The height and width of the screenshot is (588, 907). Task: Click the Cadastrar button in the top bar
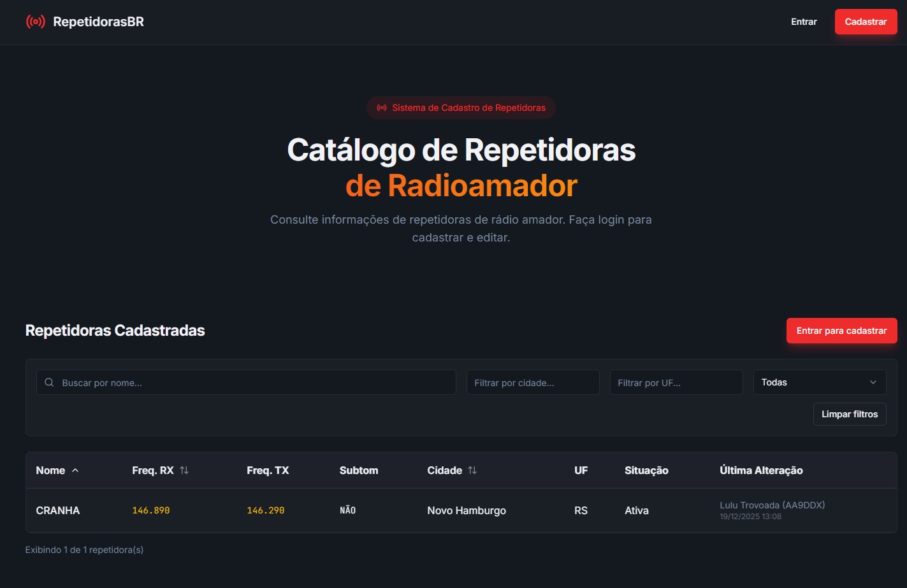(866, 21)
